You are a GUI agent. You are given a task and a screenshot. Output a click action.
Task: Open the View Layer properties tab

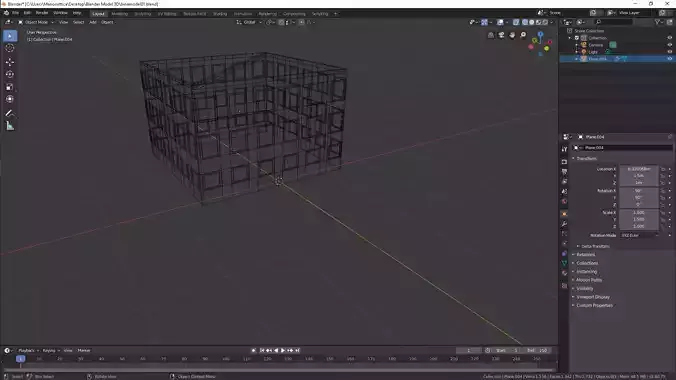pyautogui.click(x=564, y=182)
